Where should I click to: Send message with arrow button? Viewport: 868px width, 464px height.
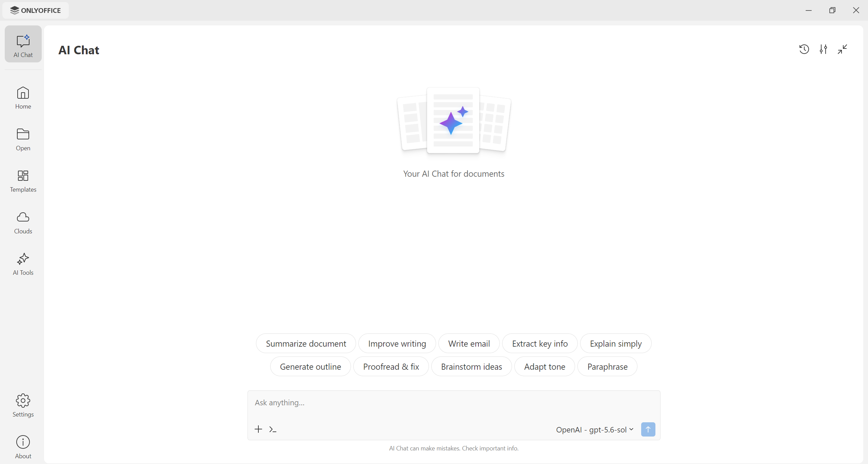(x=648, y=429)
